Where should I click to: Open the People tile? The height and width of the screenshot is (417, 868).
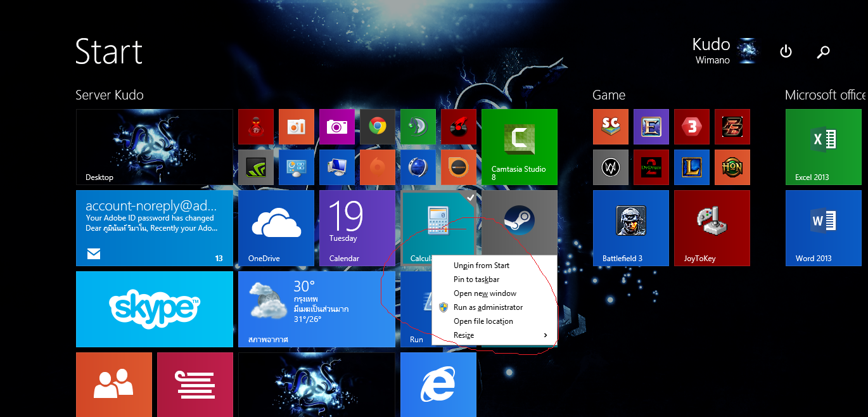[x=114, y=384]
